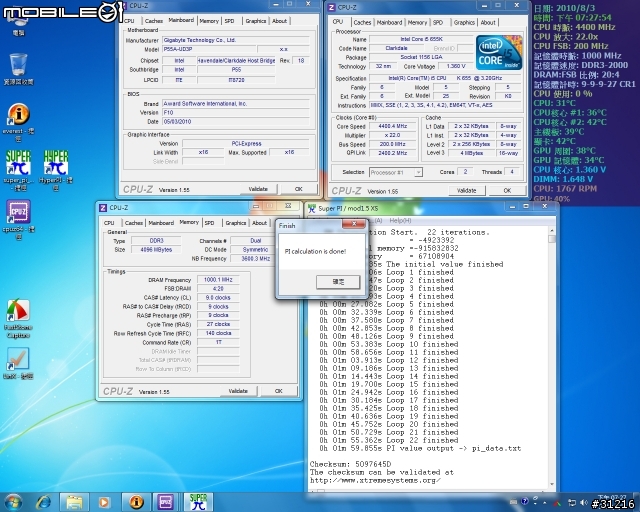Click OK in Mainboard CPU-Z window
The width and height of the screenshot is (640, 512).
(x=298, y=189)
